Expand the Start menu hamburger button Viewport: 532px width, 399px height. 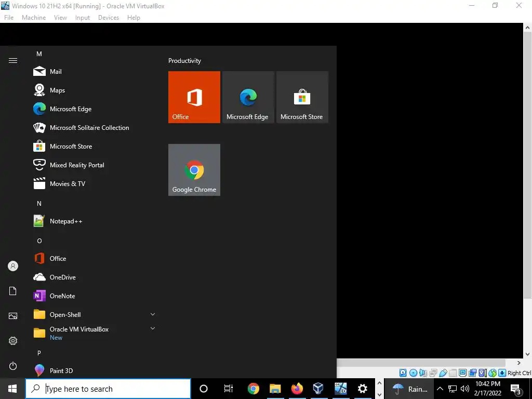point(13,60)
